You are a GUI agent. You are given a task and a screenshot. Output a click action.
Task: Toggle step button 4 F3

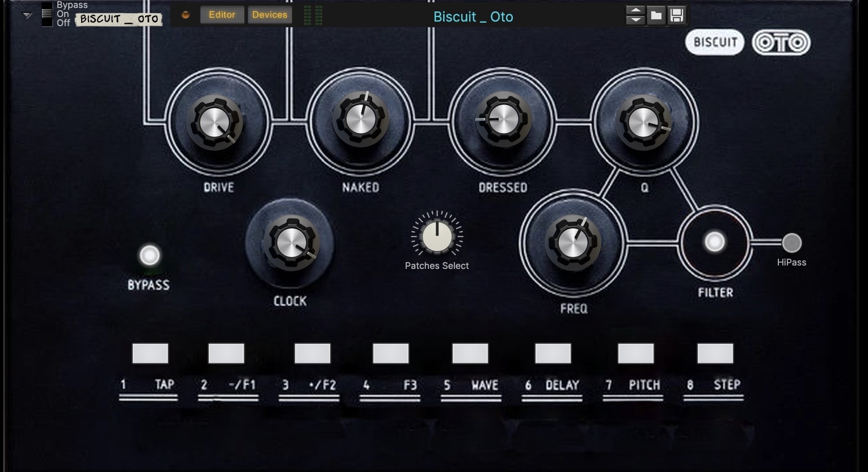click(x=391, y=353)
